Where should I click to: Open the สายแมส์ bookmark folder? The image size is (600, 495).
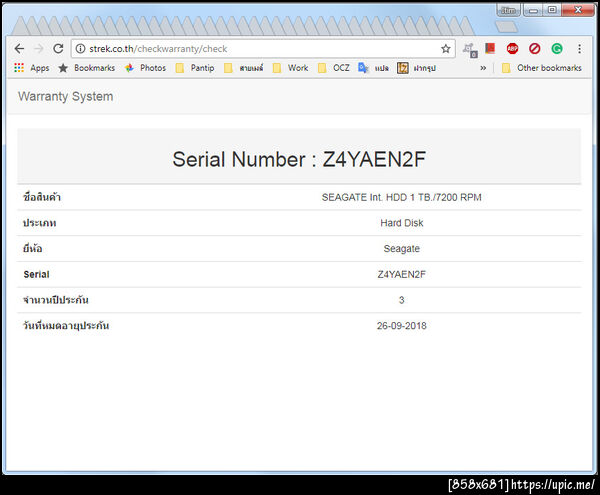coord(244,68)
